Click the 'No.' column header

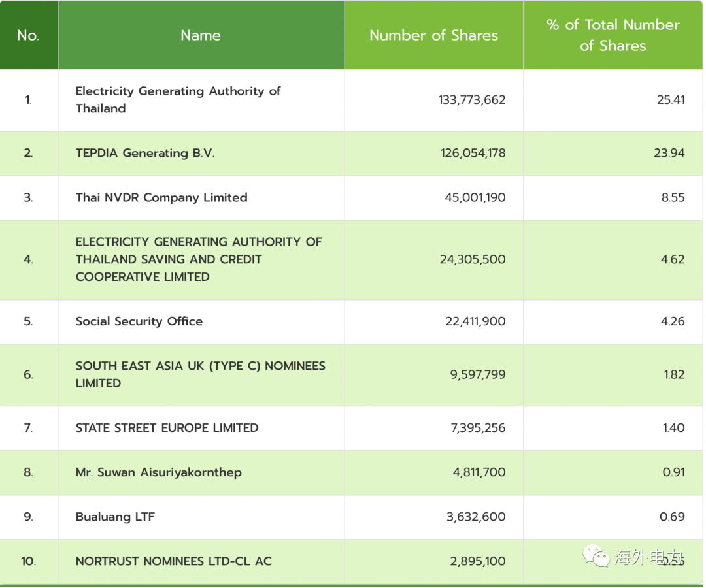pyautogui.click(x=28, y=35)
